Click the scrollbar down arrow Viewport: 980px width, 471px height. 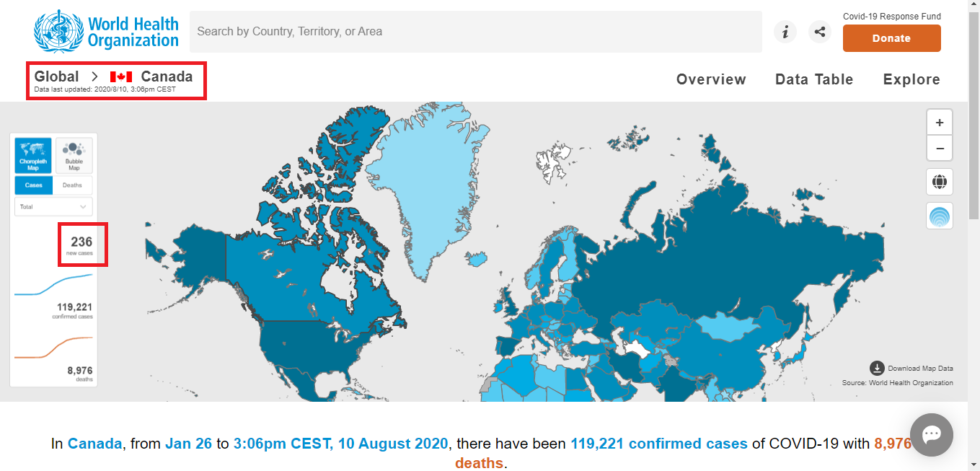point(974,465)
